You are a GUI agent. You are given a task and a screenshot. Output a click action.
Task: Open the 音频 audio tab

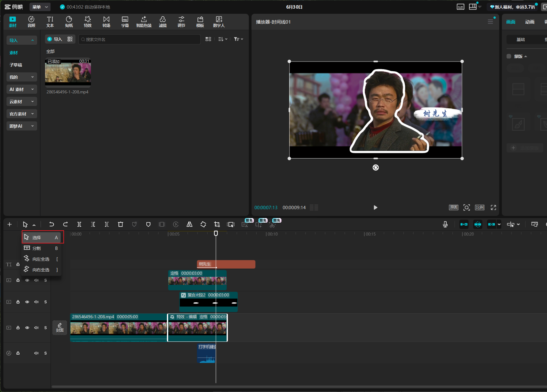point(31,22)
